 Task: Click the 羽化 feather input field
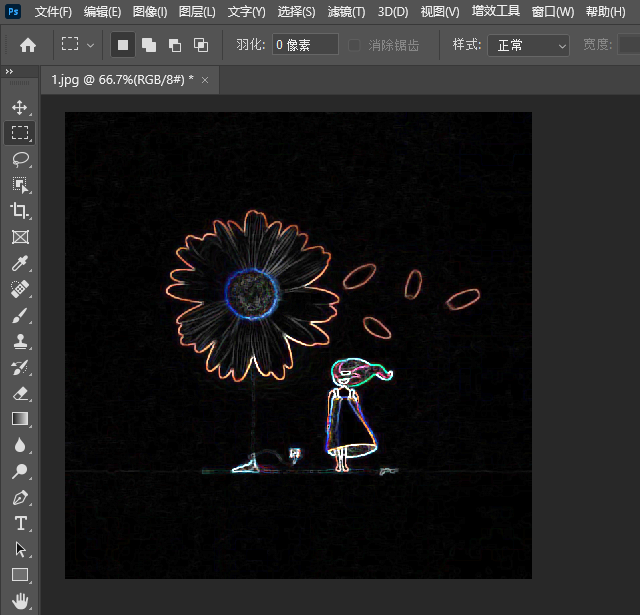pos(305,45)
